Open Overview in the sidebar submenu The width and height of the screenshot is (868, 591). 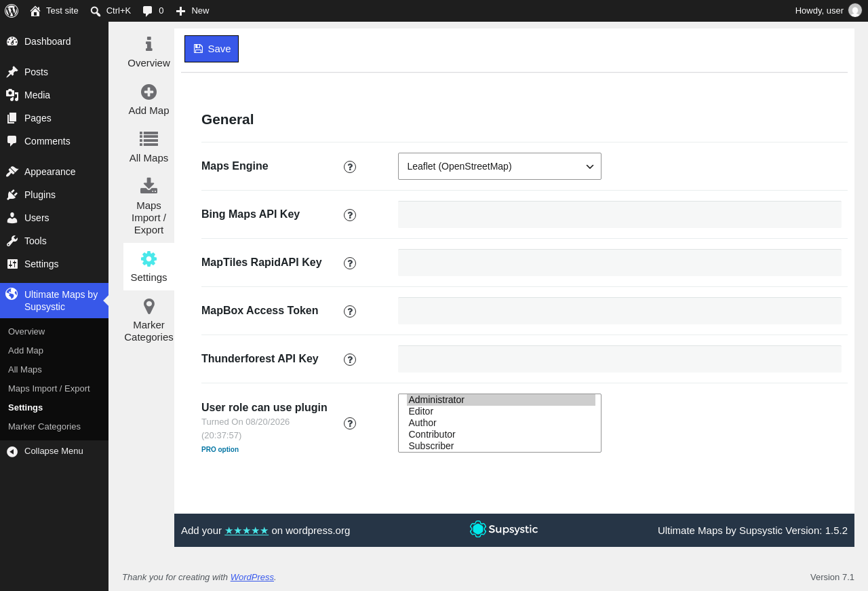54,332
